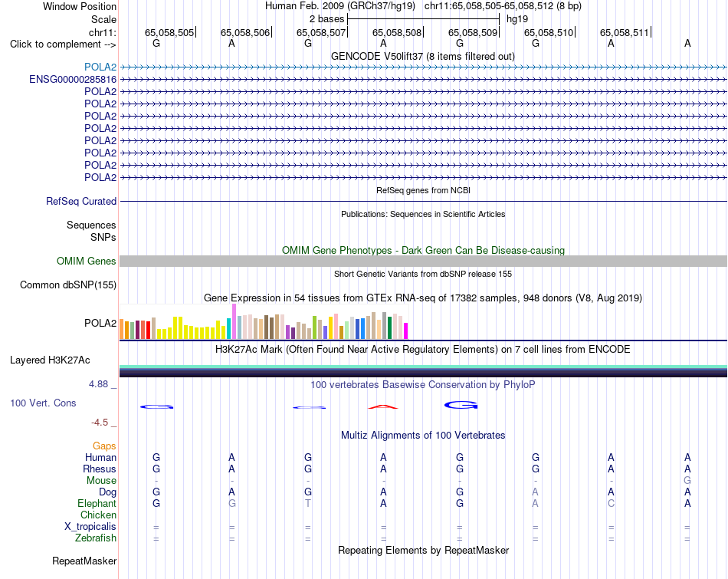The width and height of the screenshot is (728, 579).
Task: Click the chr11: ruler label
Action: pos(103,32)
